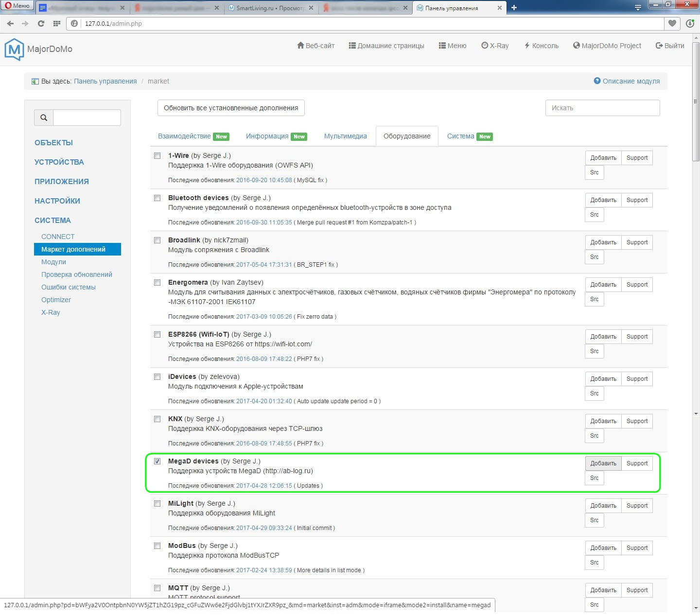Go back with the browser back arrow
This screenshot has width=700, height=615.
pos(11,23)
